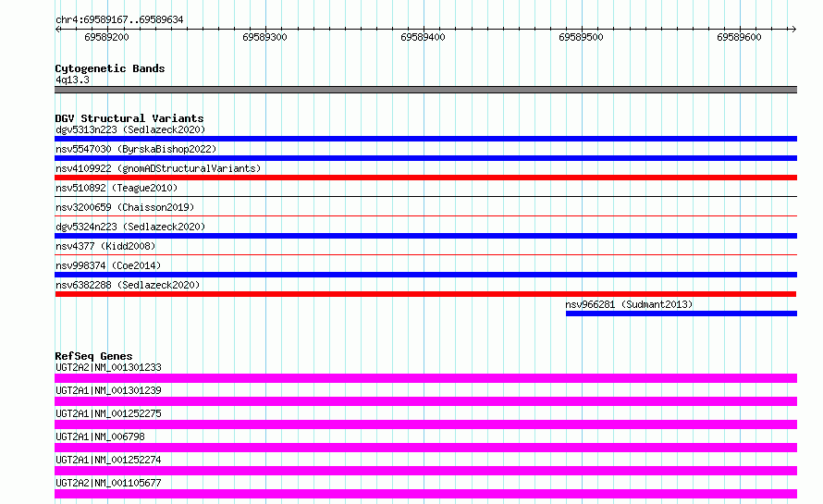Click the 4q13.3 band label

pos(72,80)
